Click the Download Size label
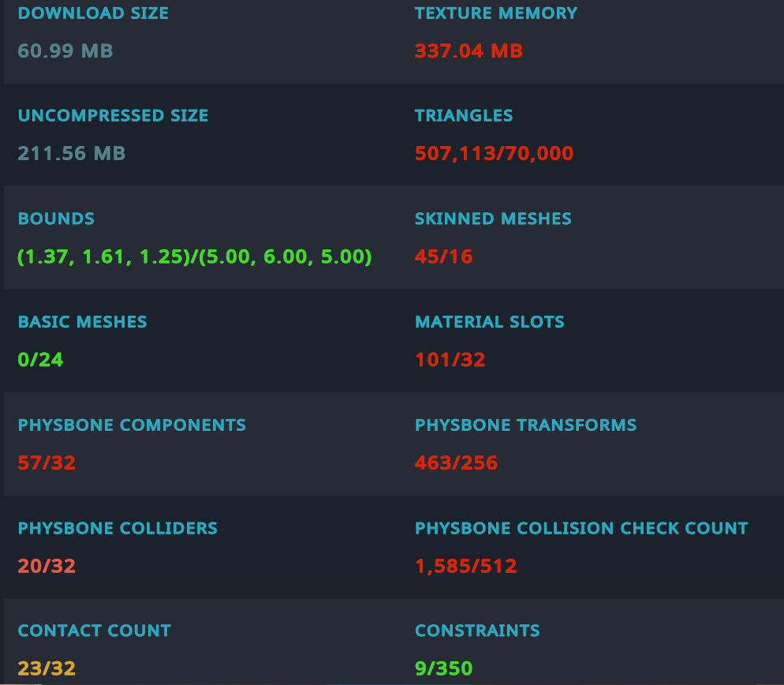Image resolution: width=784 pixels, height=685 pixels. 93,13
